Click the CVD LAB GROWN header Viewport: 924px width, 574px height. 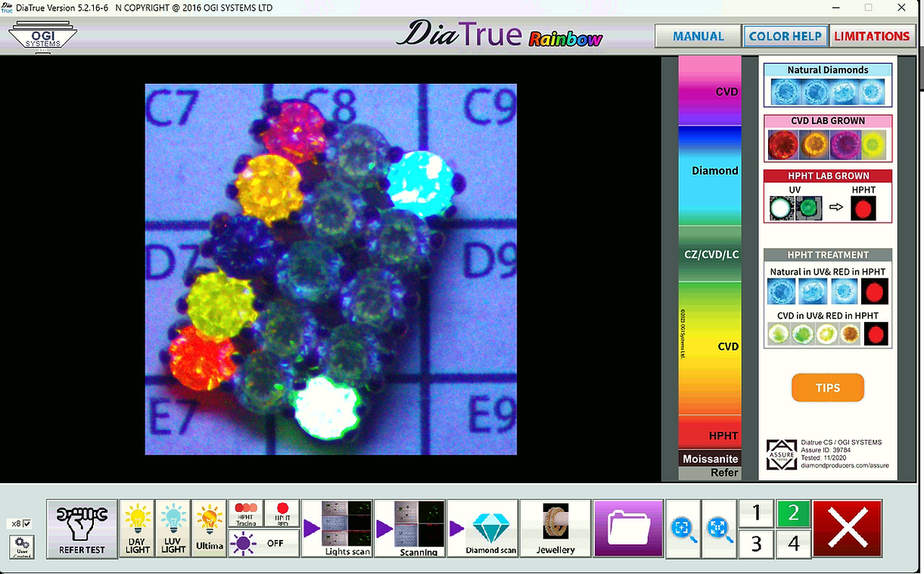828,121
